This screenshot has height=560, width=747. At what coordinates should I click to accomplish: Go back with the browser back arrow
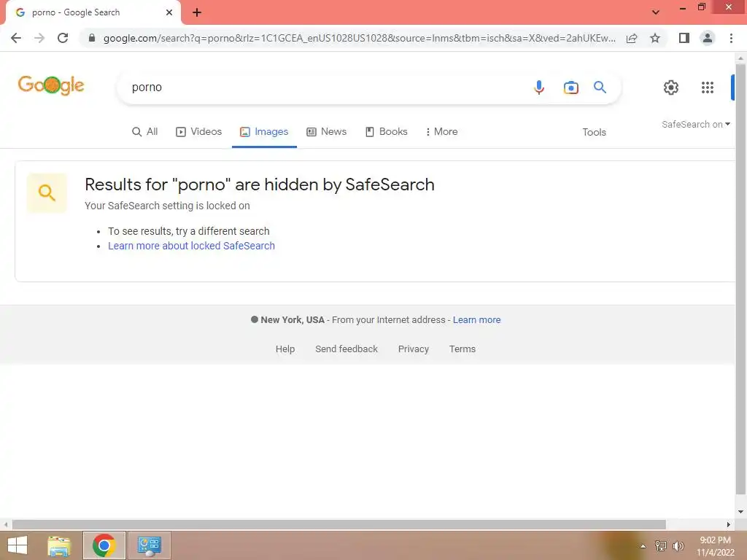[16, 38]
